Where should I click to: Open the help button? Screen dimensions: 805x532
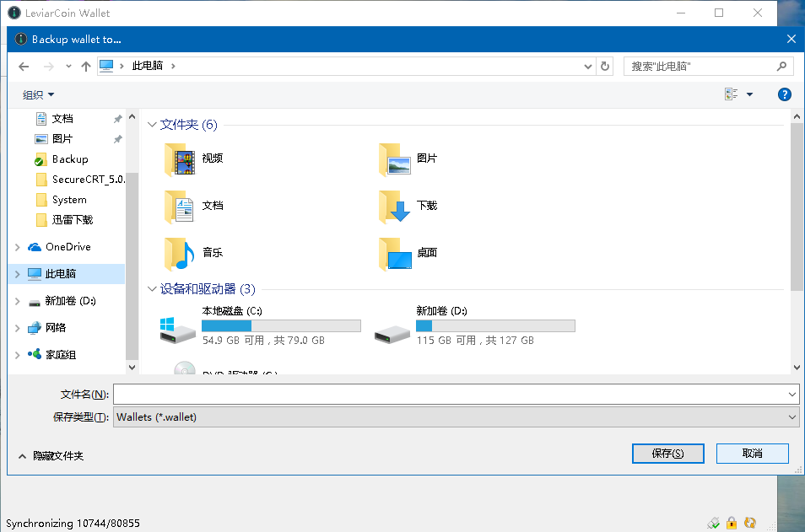784,94
